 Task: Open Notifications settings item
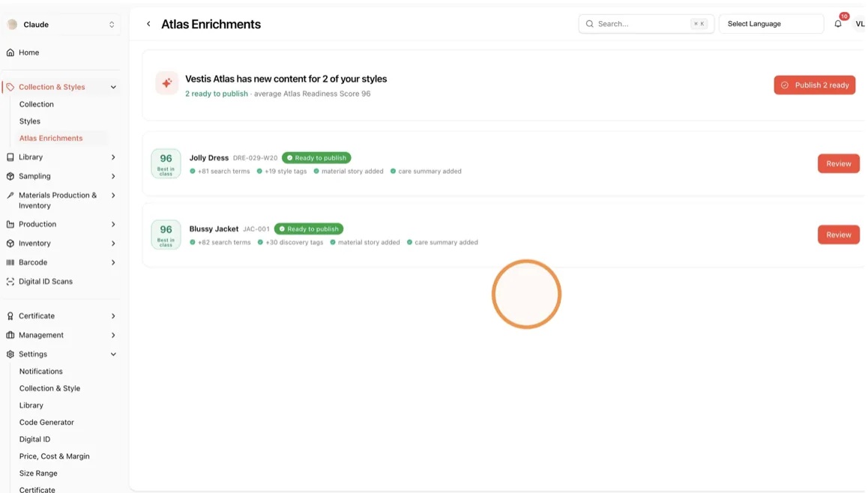point(41,372)
